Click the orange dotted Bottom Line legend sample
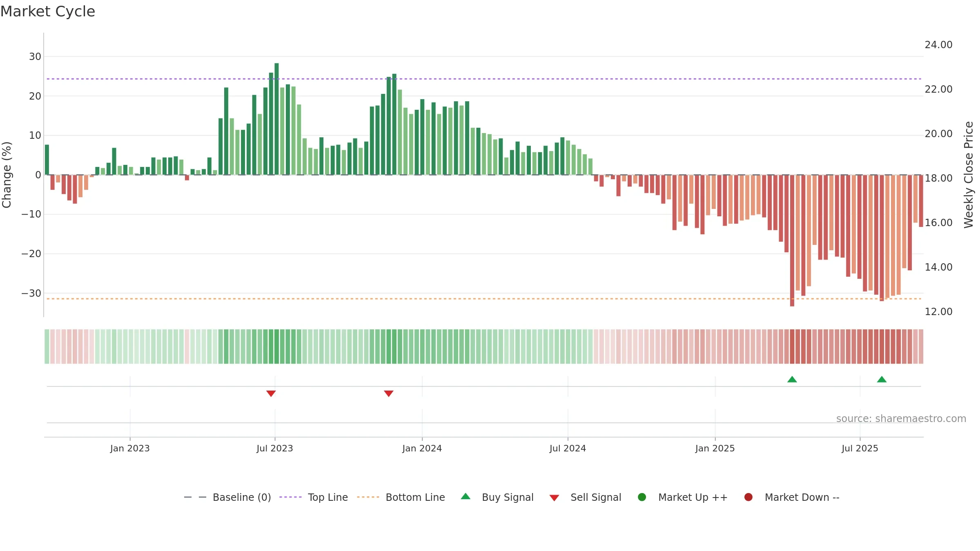This screenshot has width=980, height=551. 368,497
